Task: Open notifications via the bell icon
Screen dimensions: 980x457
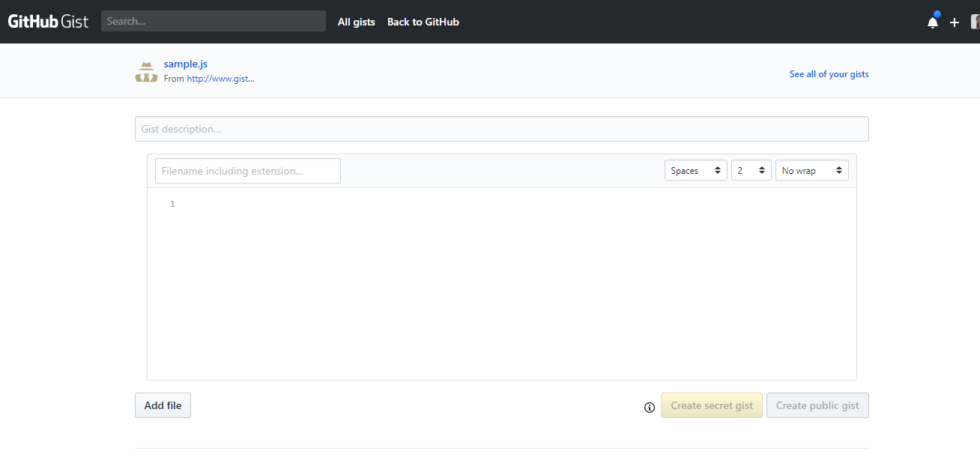Action: 932,22
